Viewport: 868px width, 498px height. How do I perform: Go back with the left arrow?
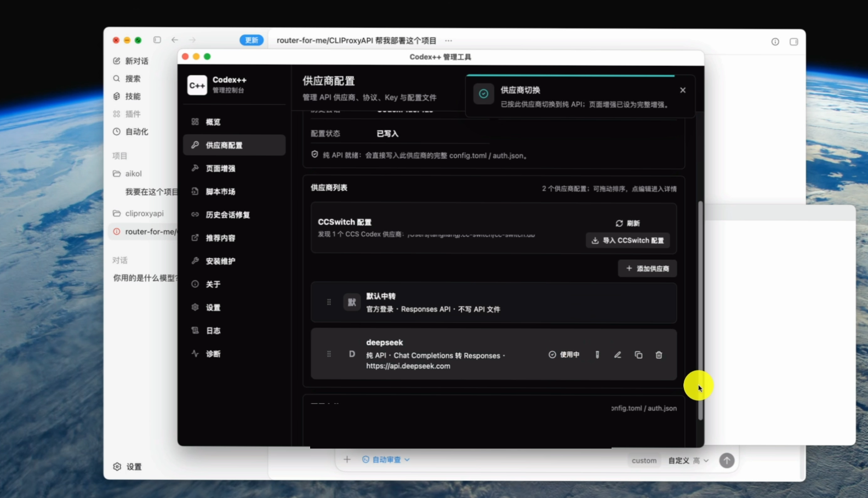point(175,40)
